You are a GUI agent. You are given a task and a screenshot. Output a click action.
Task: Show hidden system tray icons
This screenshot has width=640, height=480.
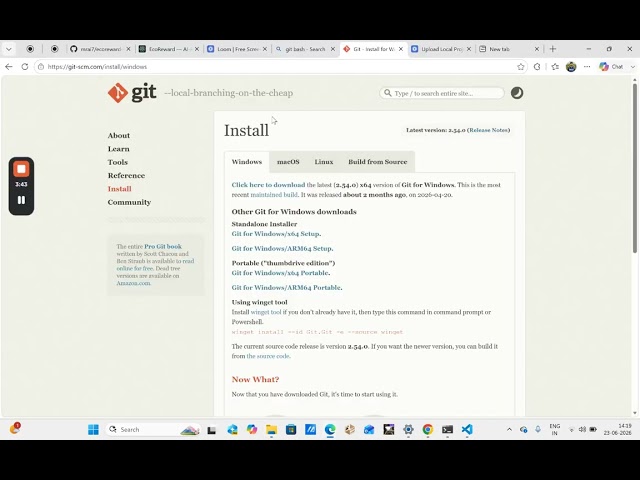509,429
